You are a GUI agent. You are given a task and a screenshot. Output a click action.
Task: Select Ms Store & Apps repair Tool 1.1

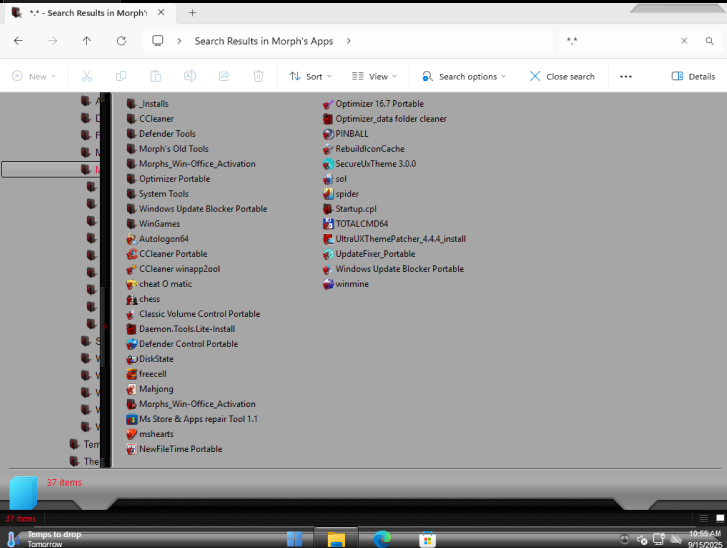(x=192, y=419)
